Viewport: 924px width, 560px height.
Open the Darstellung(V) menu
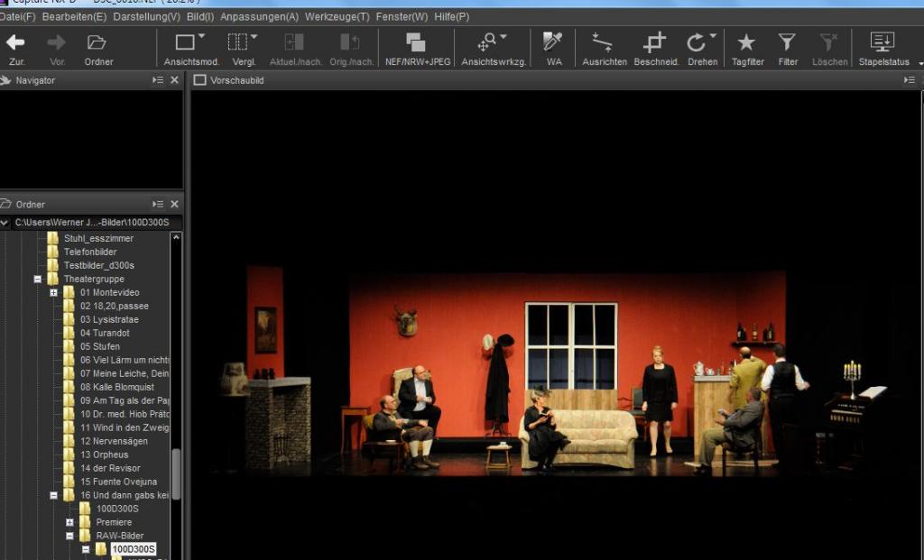(x=147, y=17)
